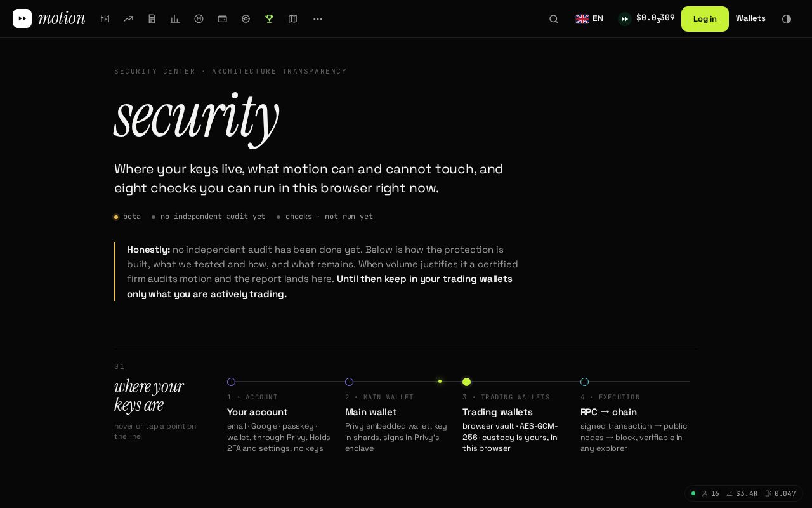Click 'no independent audit yet' status badge
The width and height of the screenshot is (812, 508).
coord(209,217)
